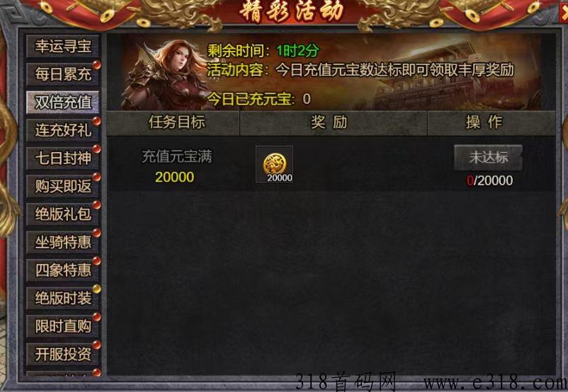Click the warrior character portrait
The height and width of the screenshot is (392, 568).
click(x=165, y=75)
